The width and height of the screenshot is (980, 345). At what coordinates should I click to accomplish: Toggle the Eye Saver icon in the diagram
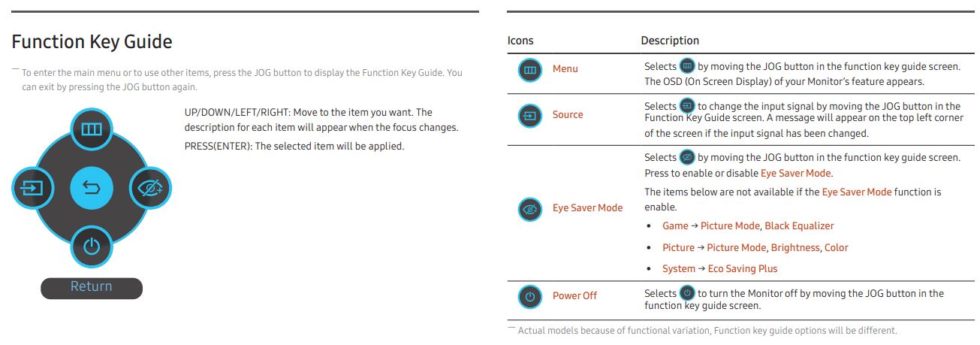point(151,186)
